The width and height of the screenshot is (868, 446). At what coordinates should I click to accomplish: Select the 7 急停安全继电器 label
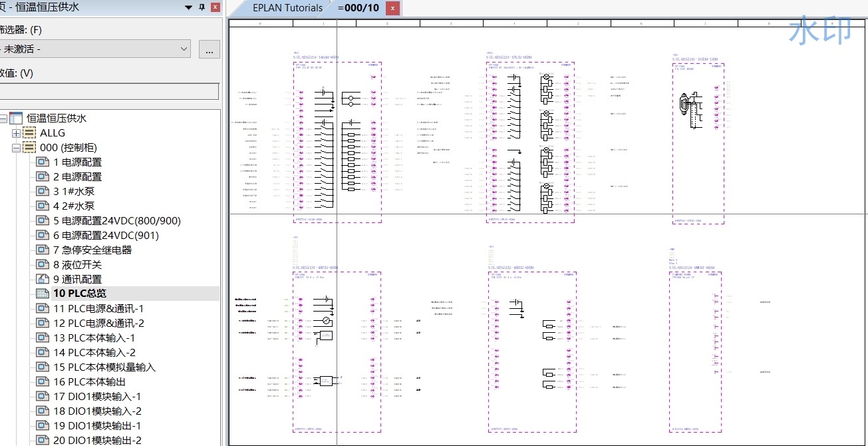[92, 250]
